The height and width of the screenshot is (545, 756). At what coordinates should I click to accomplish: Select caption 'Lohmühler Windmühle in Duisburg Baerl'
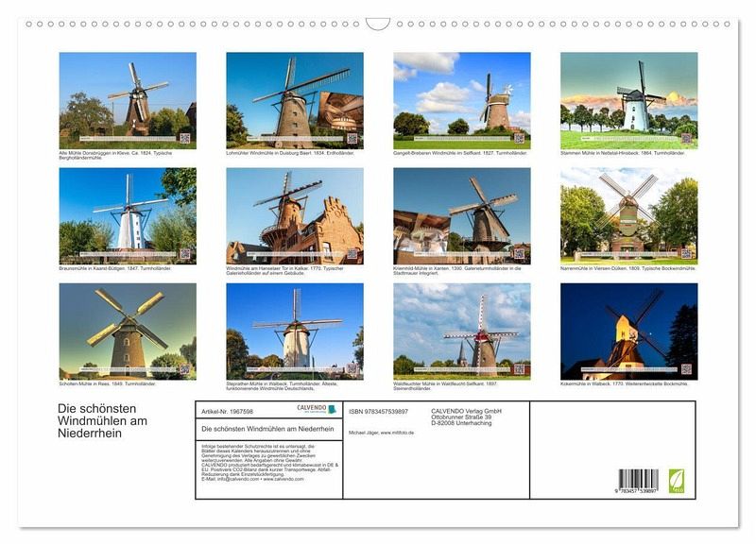pos(269,153)
